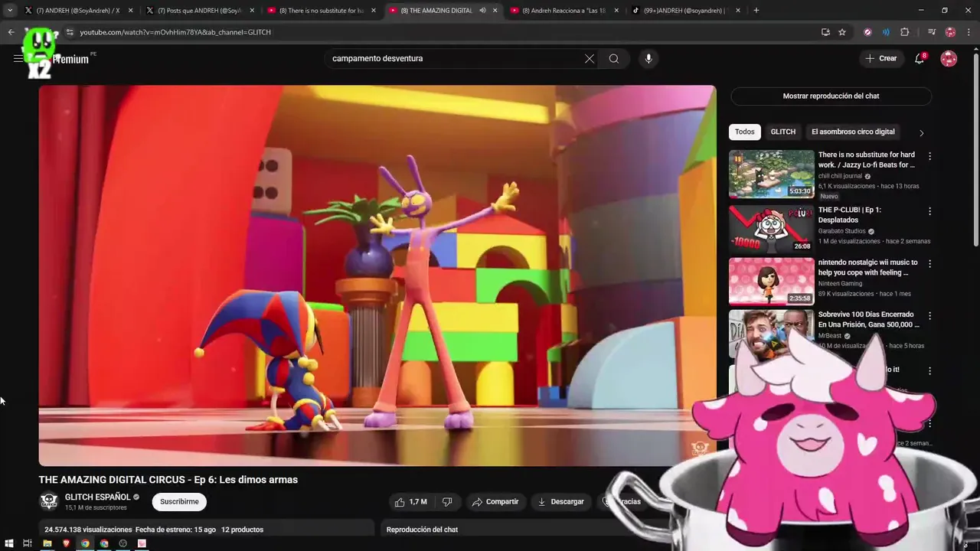This screenshot has width=980, height=551.
Task: Switch to the TikTok ANDREH tab
Action: coord(685,10)
